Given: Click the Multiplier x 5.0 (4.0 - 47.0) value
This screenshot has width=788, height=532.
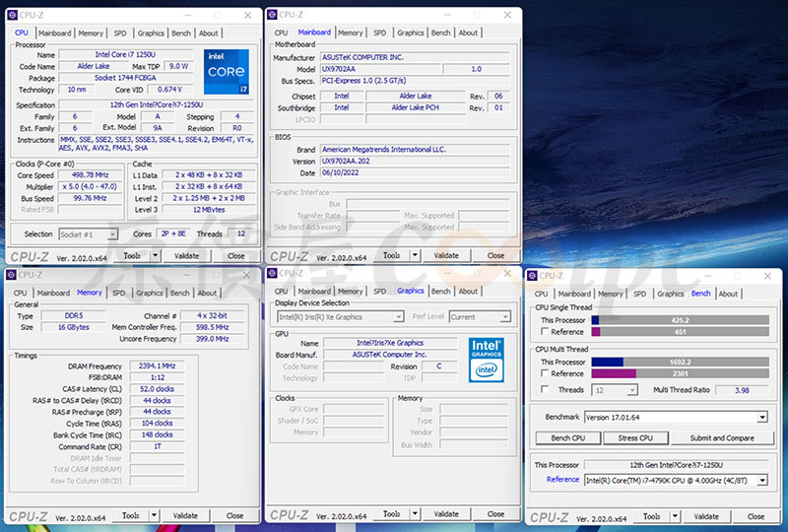Looking at the screenshot, I should pyautogui.click(x=90, y=186).
